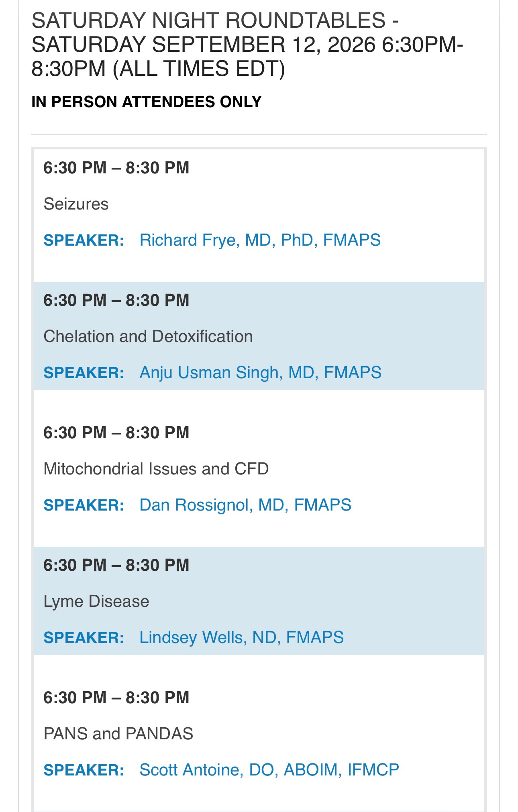The image size is (518, 812).
Task: Click the In Person Attendees Only notice
Action: click(147, 102)
